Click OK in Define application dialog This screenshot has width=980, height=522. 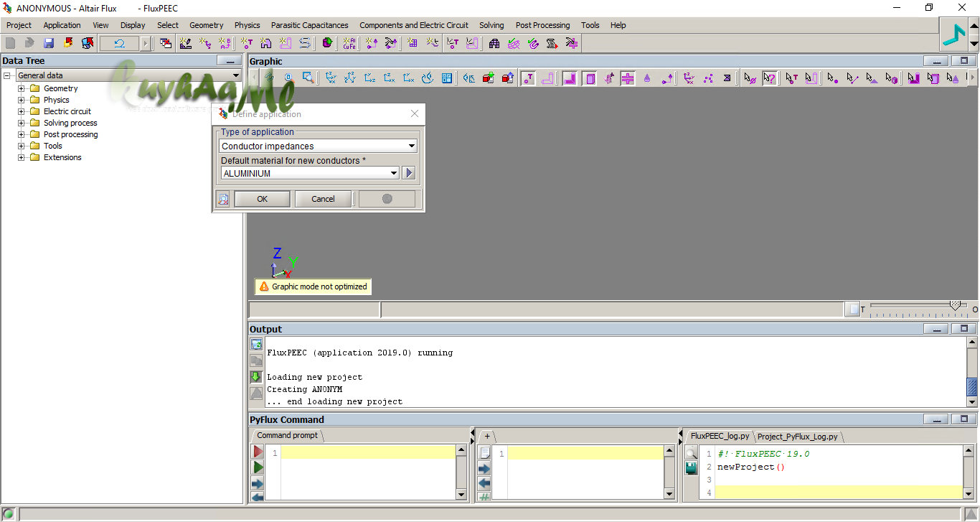click(263, 199)
